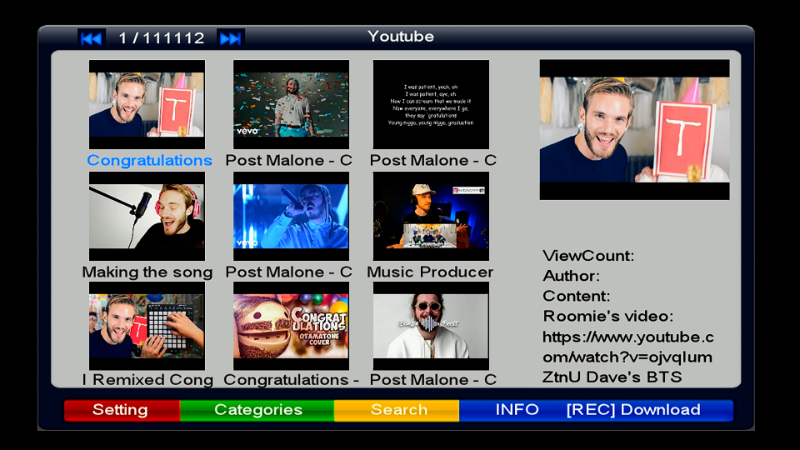
Task: Click the I Remixed Cong title text
Action: [x=147, y=380]
